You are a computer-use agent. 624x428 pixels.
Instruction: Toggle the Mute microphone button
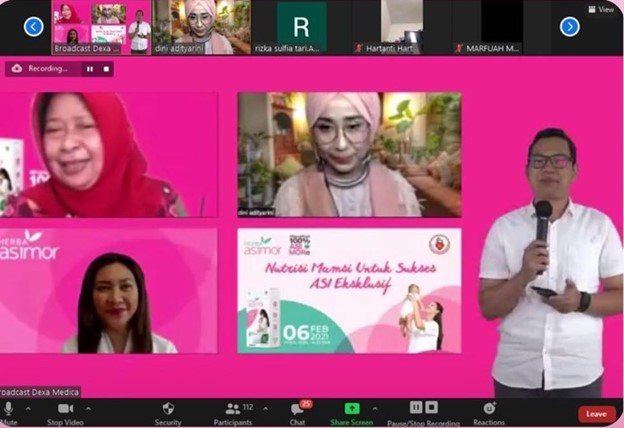pos(8,414)
